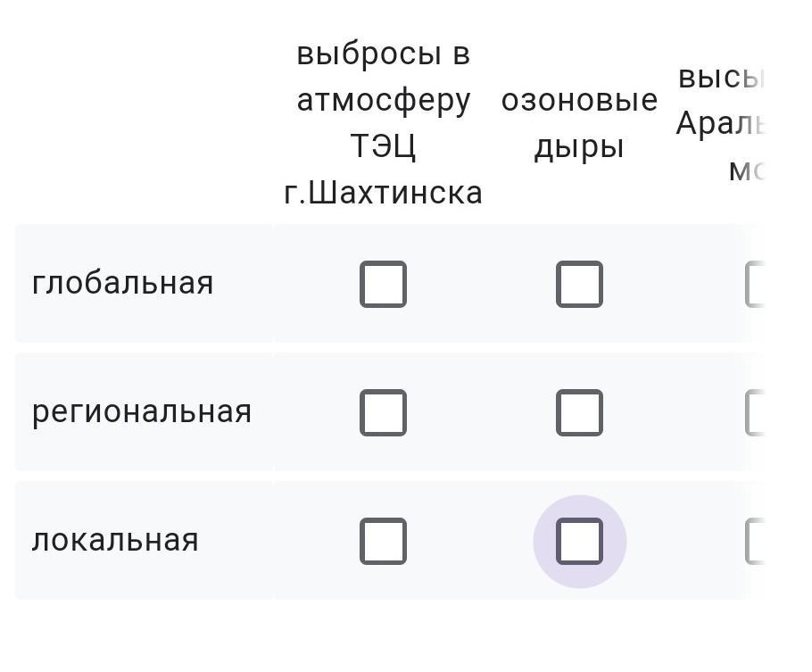Click the truncated 'Арал' header text
812x672 pixels.
[720, 123]
